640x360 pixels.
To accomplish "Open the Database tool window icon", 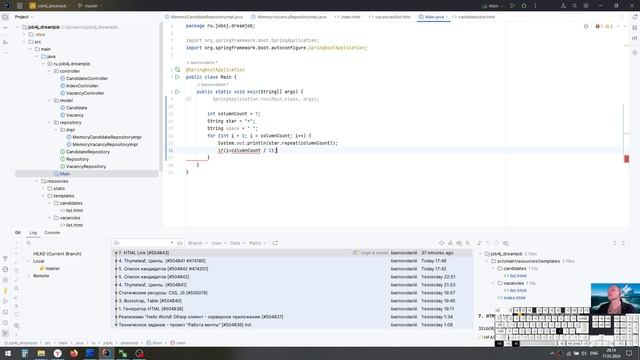I will point(635,27).
